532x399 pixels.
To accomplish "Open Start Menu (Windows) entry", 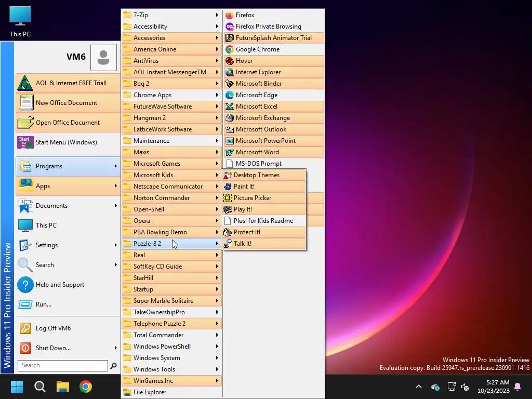I will tap(68, 142).
